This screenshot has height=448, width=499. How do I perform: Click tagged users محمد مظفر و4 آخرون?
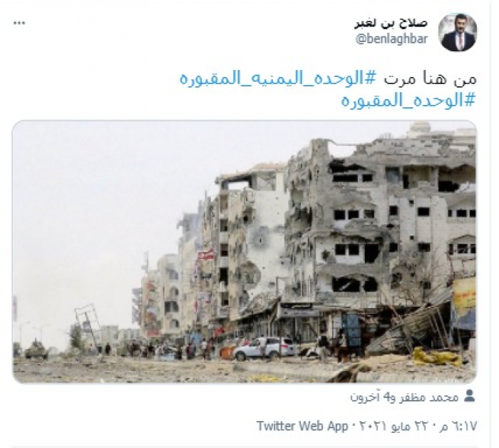[x=404, y=397]
